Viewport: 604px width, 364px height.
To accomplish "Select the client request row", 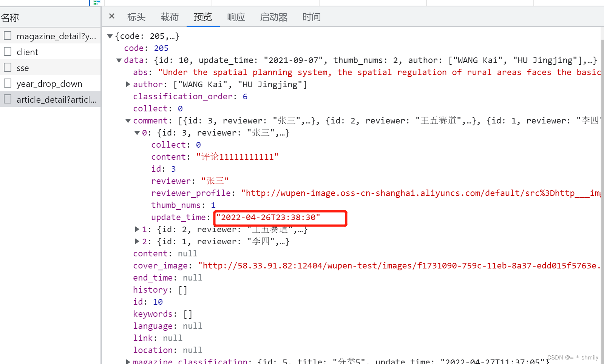I will pyautogui.click(x=50, y=52).
